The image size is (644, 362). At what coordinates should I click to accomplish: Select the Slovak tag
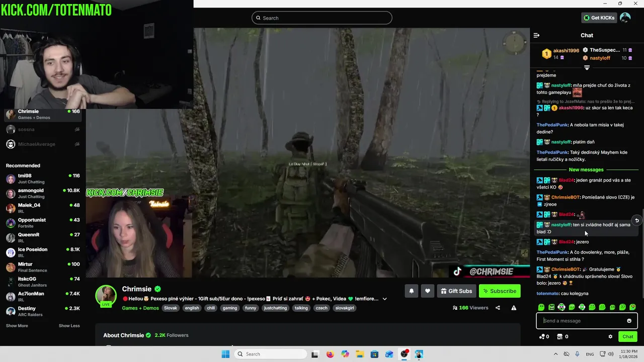pos(171,308)
